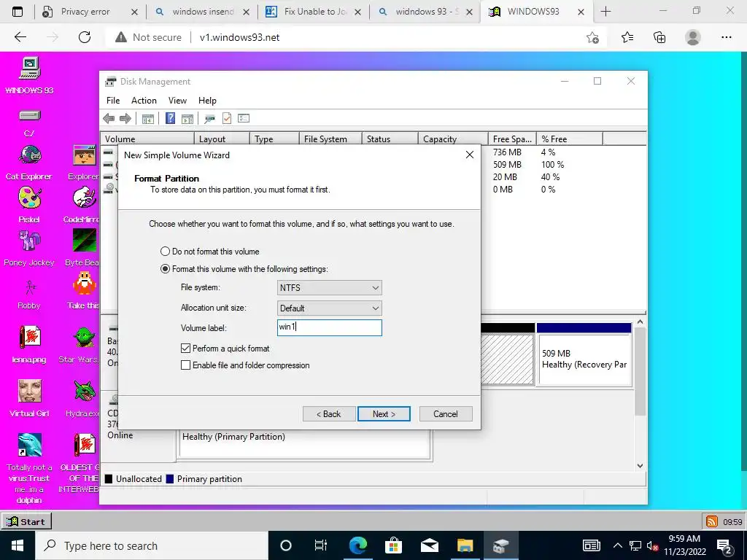
Task: Click into the Volume label field
Action: 330,327
